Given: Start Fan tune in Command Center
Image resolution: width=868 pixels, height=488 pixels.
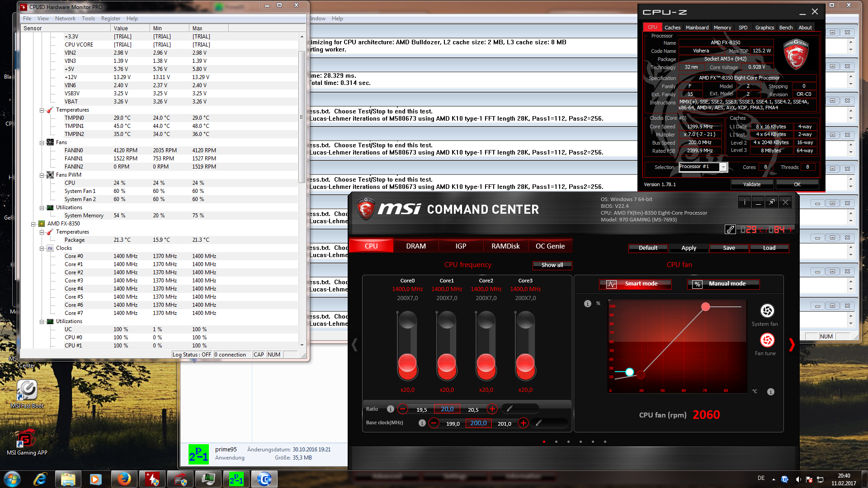Looking at the screenshot, I should click(x=767, y=340).
